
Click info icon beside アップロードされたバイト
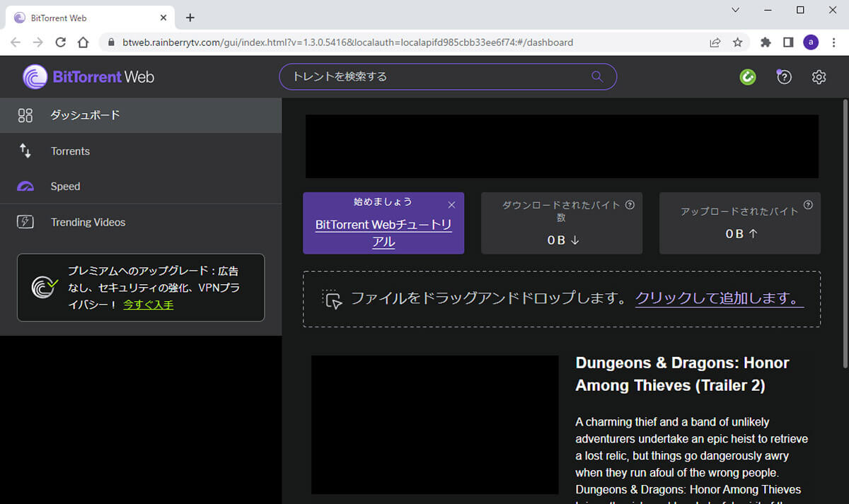click(x=808, y=205)
